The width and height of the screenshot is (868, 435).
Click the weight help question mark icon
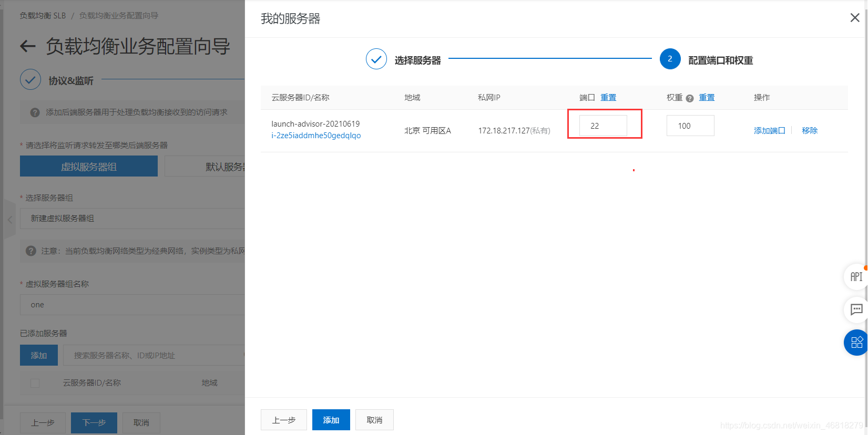click(x=690, y=98)
